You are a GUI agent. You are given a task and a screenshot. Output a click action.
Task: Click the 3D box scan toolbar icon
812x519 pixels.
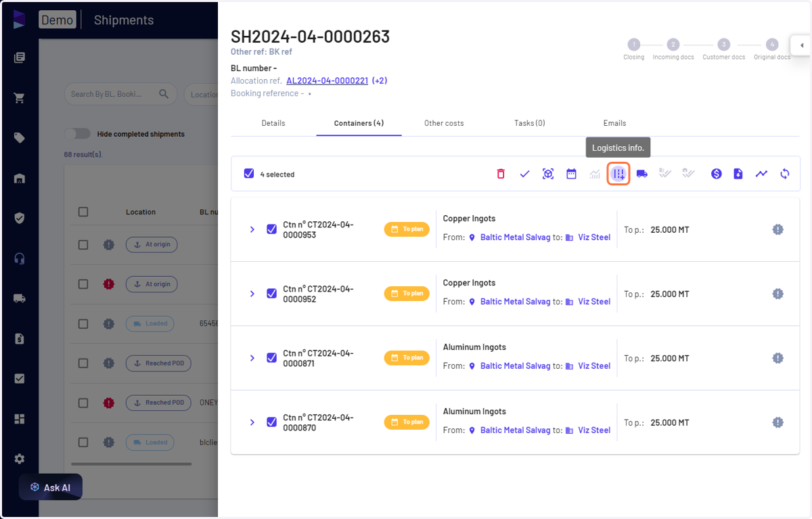coord(548,174)
